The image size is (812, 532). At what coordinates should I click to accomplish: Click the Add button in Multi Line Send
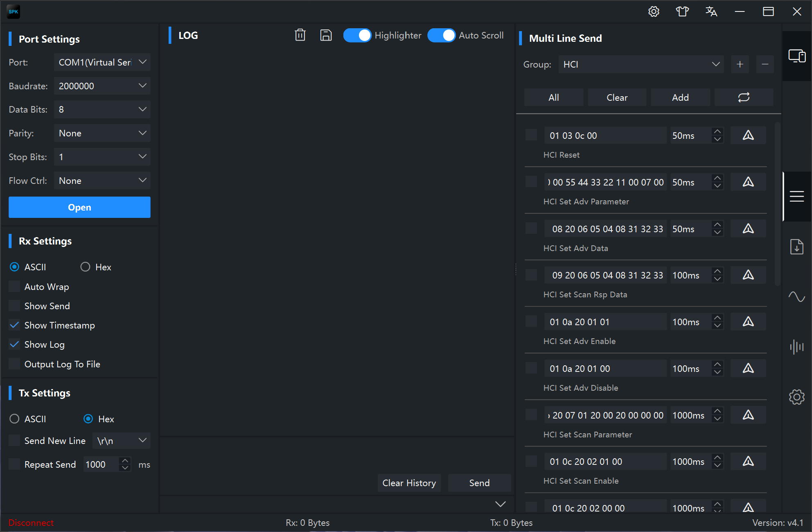tap(681, 97)
